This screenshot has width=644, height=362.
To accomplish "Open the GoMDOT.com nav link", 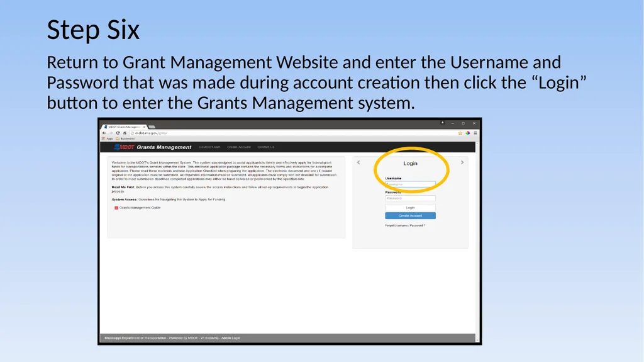I will coord(209,147).
